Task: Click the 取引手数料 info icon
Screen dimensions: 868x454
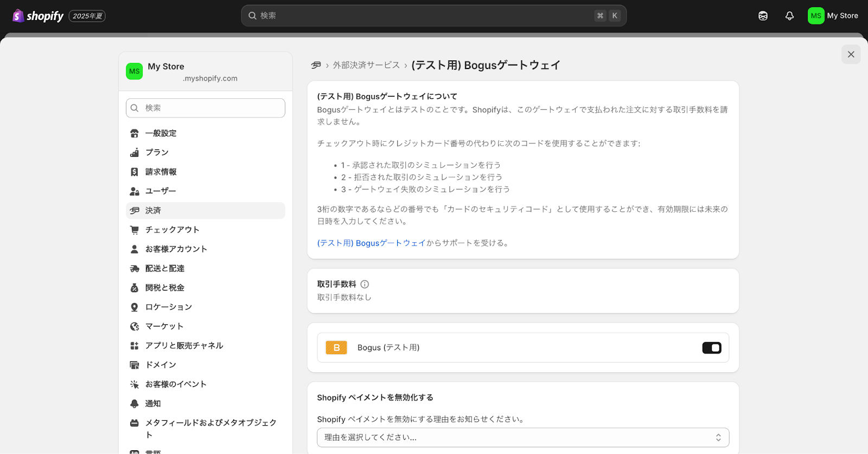Action: (x=365, y=284)
